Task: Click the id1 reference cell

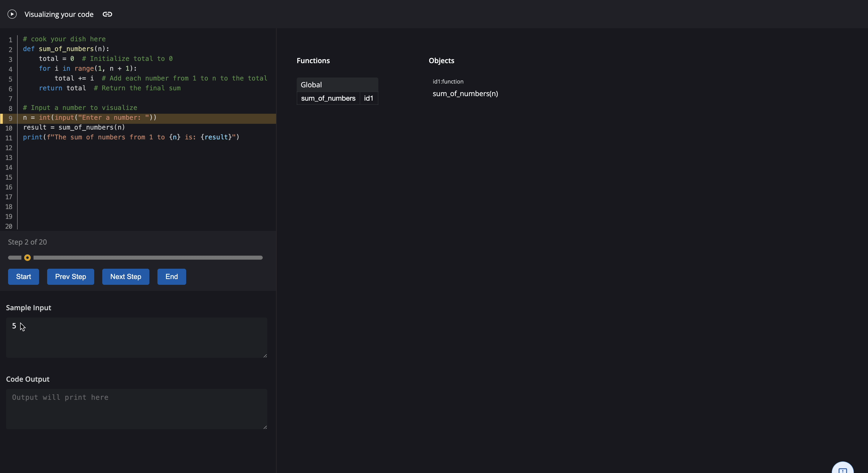Action: click(x=369, y=98)
